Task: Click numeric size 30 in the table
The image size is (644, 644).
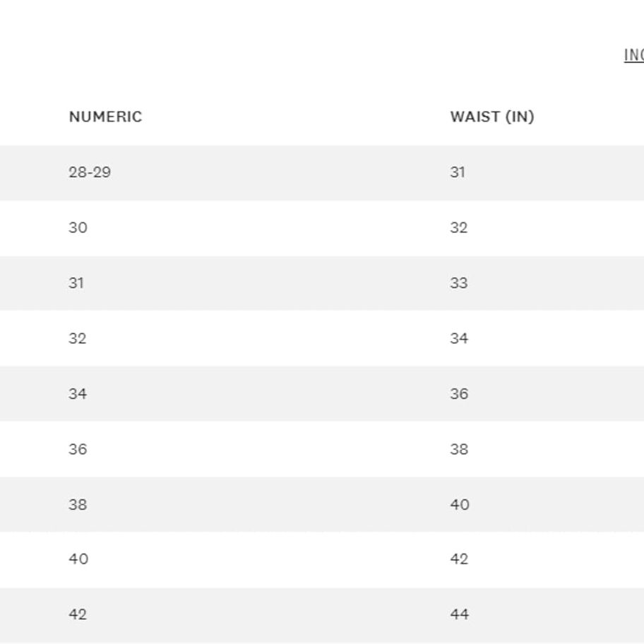Action: (78, 228)
